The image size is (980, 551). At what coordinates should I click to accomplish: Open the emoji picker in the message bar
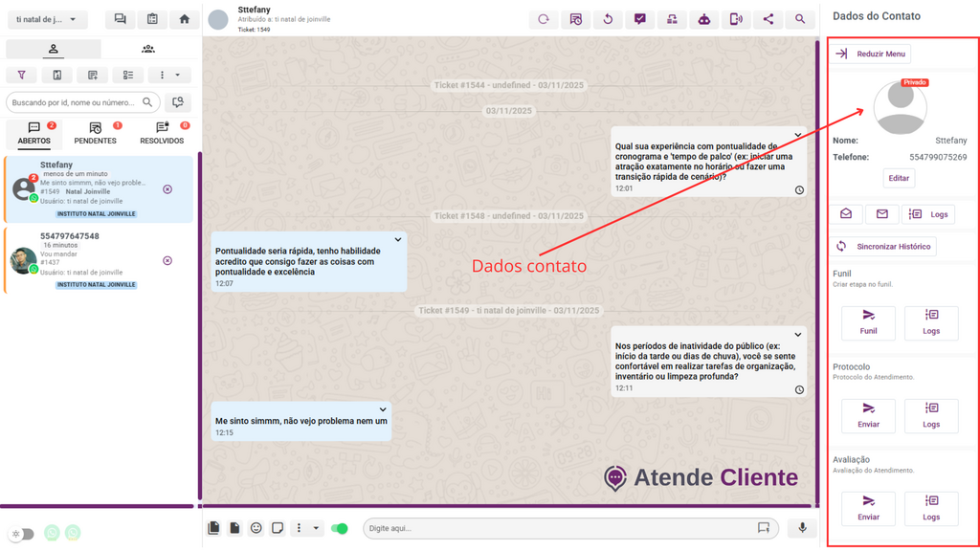tap(256, 528)
